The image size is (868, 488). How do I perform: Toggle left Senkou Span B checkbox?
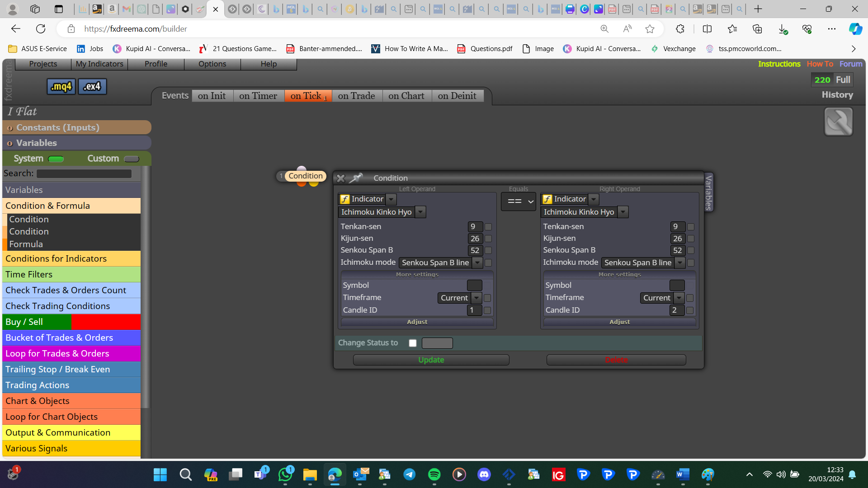pos(488,250)
